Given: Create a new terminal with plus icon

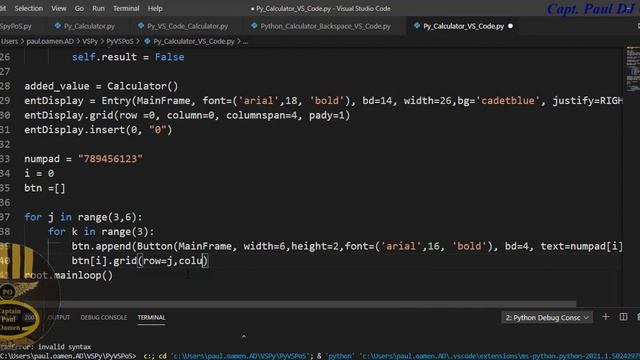Looking at the screenshot, I should [x=606, y=317].
